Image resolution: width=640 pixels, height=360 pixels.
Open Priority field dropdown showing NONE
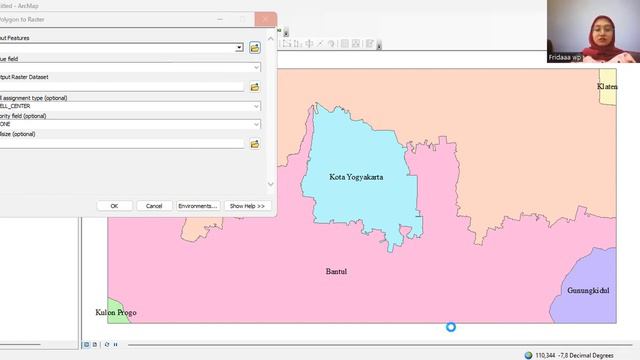pos(256,124)
